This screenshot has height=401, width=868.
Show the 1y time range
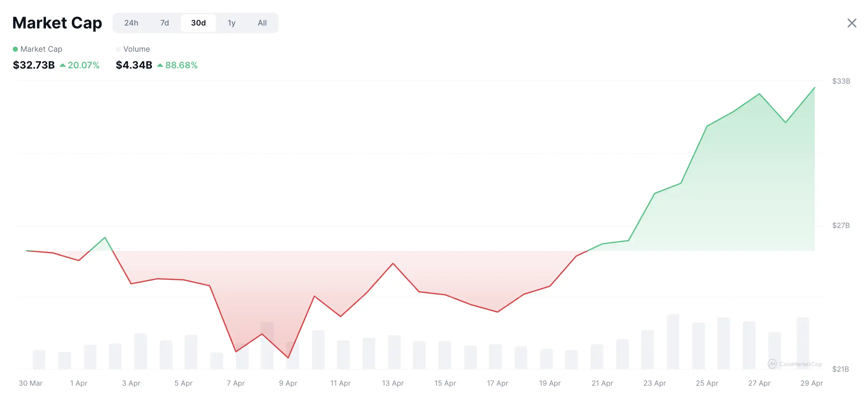[231, 23]
